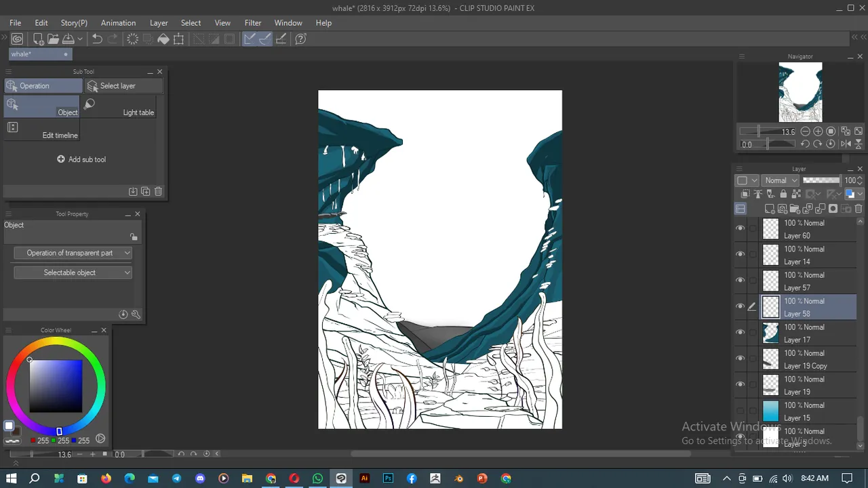The image size is (868, 488).
Task: Flip canvas vertically in Navigator
Action: [x=859, y=144]
